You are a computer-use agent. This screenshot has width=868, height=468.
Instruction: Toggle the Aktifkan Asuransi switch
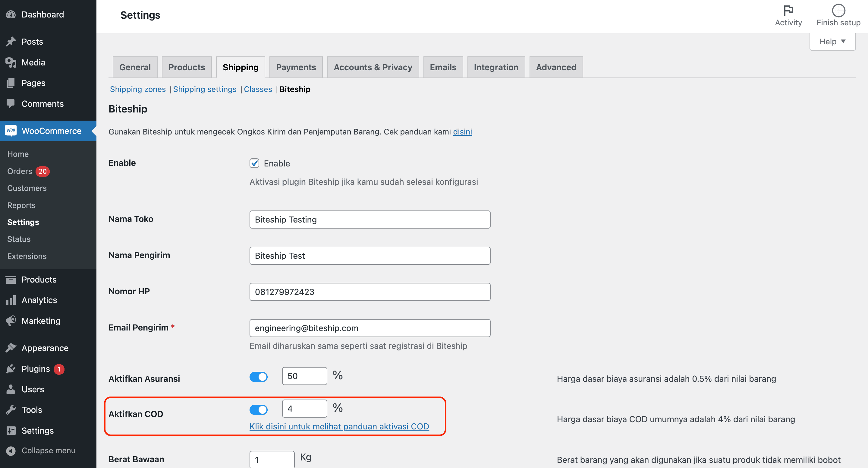[x=259, y=377]
